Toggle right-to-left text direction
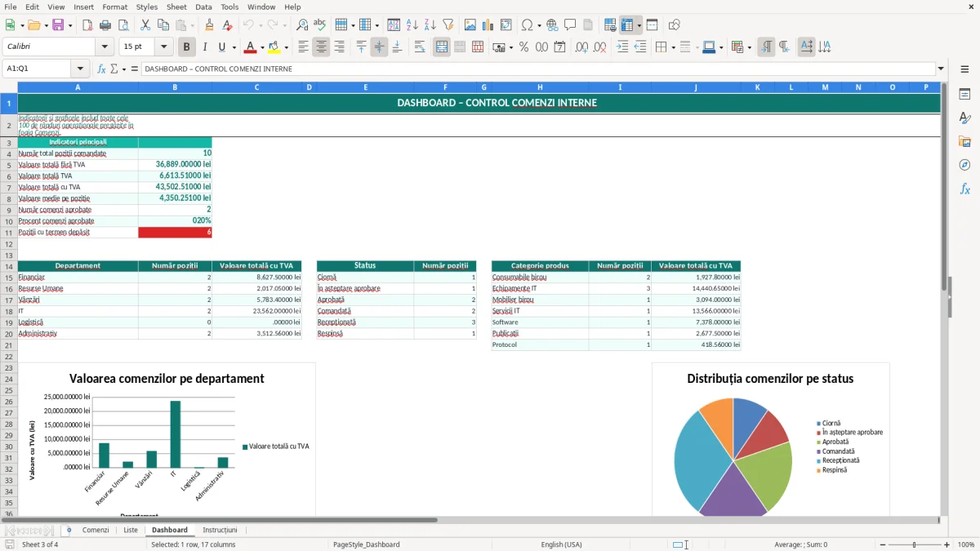The image size is (980, 551). pyautogui.click(x=783, y=47)
